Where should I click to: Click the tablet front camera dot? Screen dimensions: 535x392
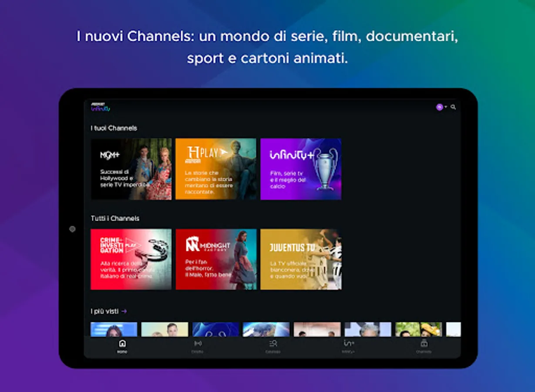pos(72,229)
